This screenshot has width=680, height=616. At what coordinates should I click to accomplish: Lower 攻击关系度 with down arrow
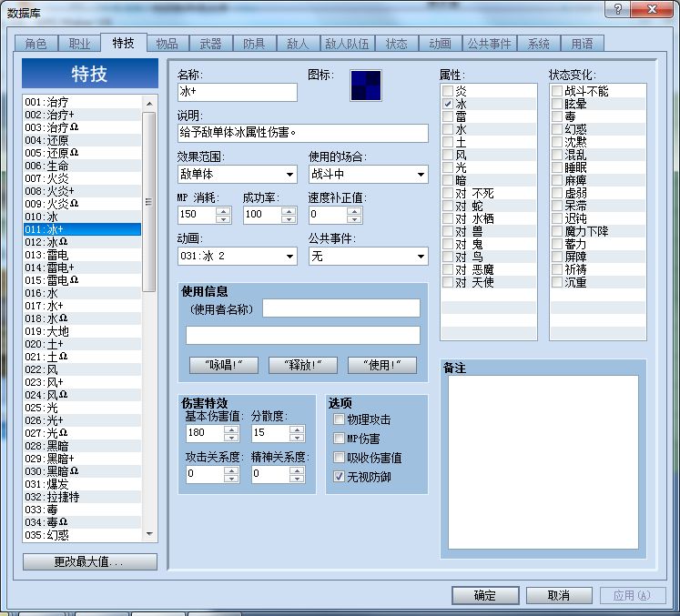231,478
